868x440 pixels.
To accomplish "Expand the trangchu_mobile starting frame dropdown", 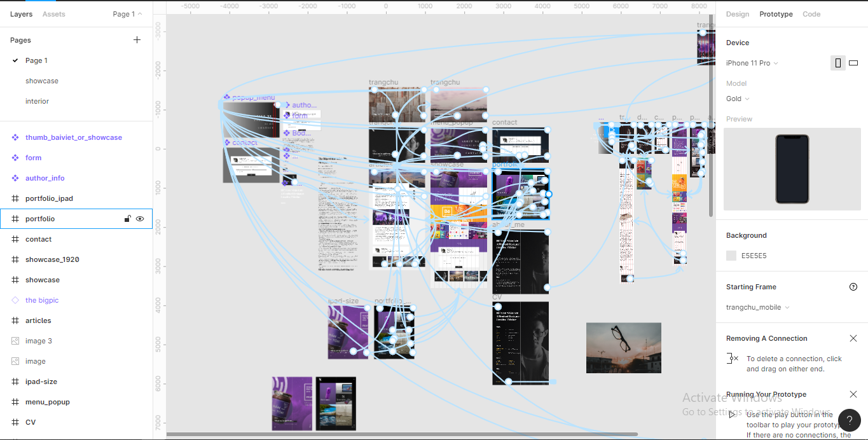I will point(757,307).
